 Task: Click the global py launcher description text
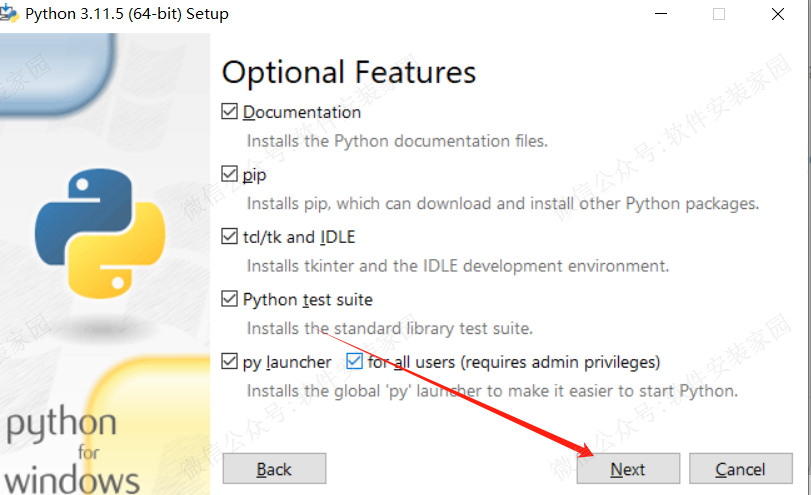click(491, 390)
